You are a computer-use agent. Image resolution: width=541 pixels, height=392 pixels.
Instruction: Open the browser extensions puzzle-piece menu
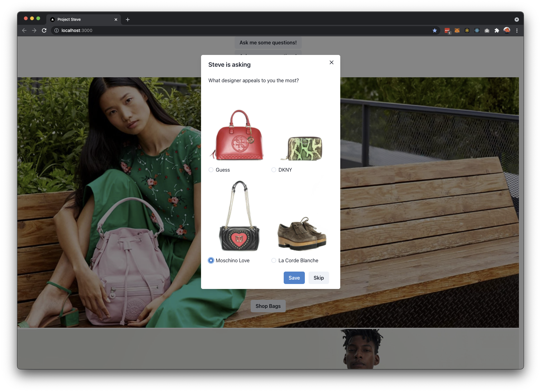[497, 30]
